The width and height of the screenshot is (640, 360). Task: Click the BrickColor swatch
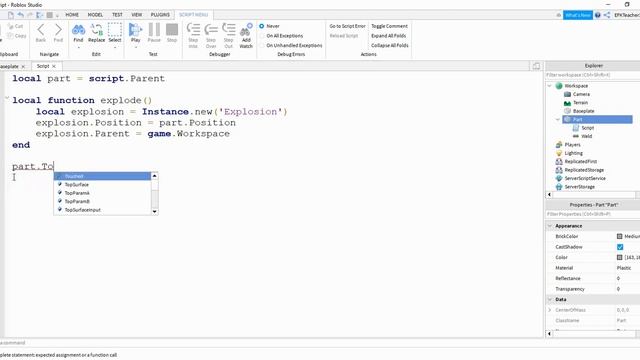(x=620, y=236)
